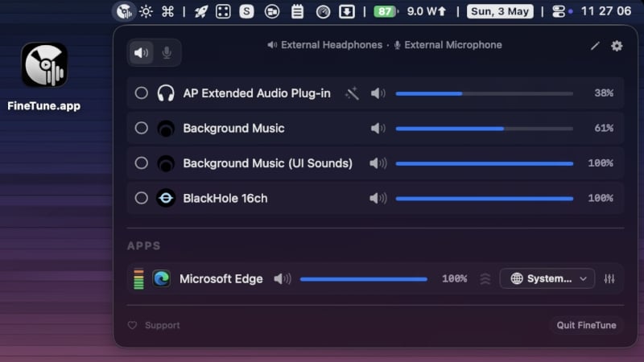This screenshot has height=362, width=644.
Task: Switch to input devices microphone tab
Action: (167, 52)
